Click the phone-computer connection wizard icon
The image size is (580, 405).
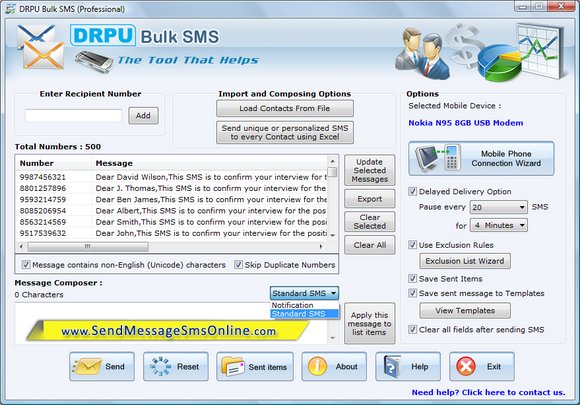[438, 158]
